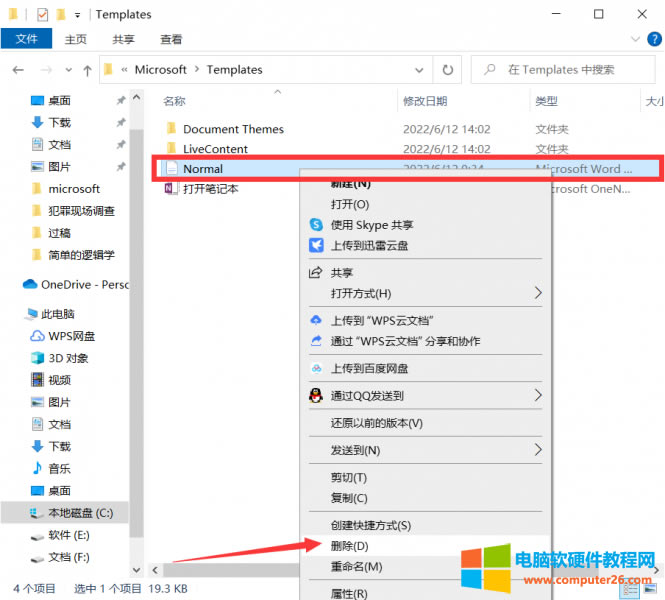Switch to the 主页 ribbon tab
The image size is (665, 600).
pos(75,39)
